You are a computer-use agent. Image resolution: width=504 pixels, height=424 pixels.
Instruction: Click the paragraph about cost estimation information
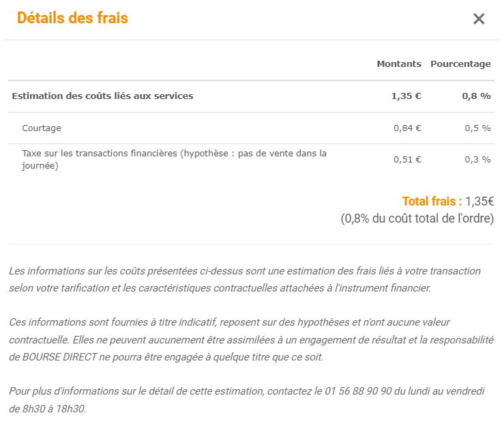(245, 279)
